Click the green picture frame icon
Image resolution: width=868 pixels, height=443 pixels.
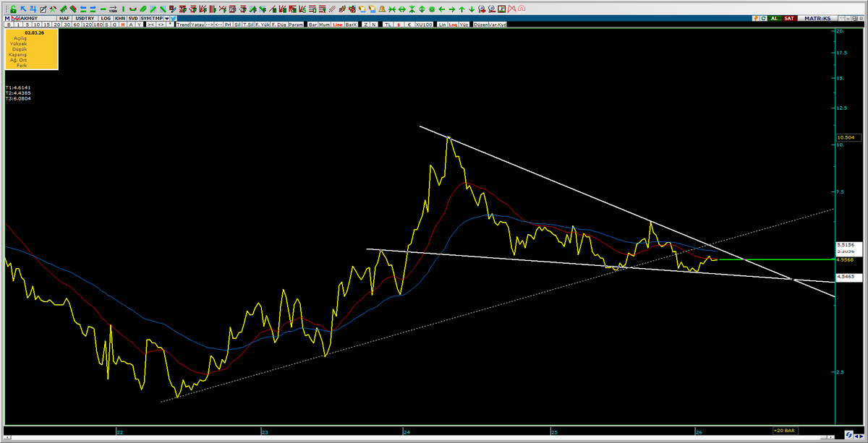501,9
